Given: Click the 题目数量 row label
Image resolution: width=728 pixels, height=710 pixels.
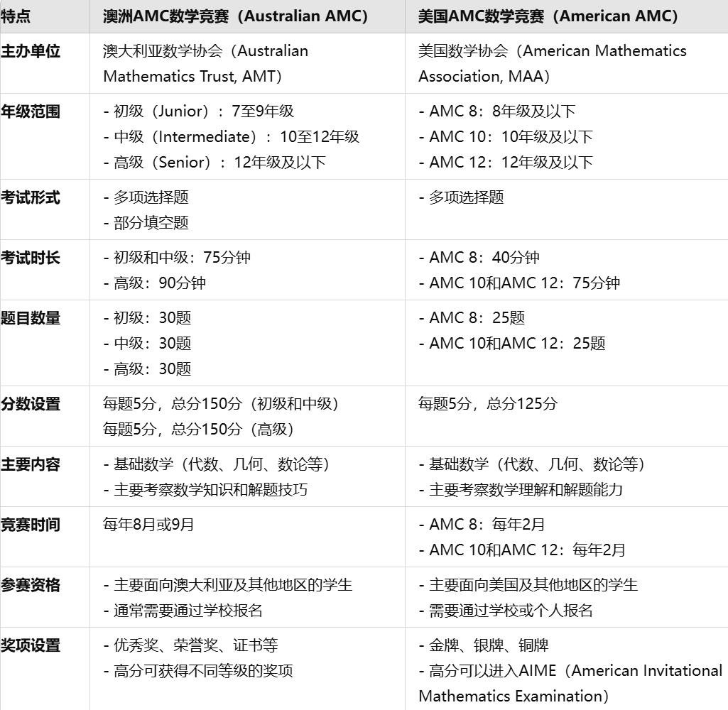Looking at the screenshot, I should (31, 318).
